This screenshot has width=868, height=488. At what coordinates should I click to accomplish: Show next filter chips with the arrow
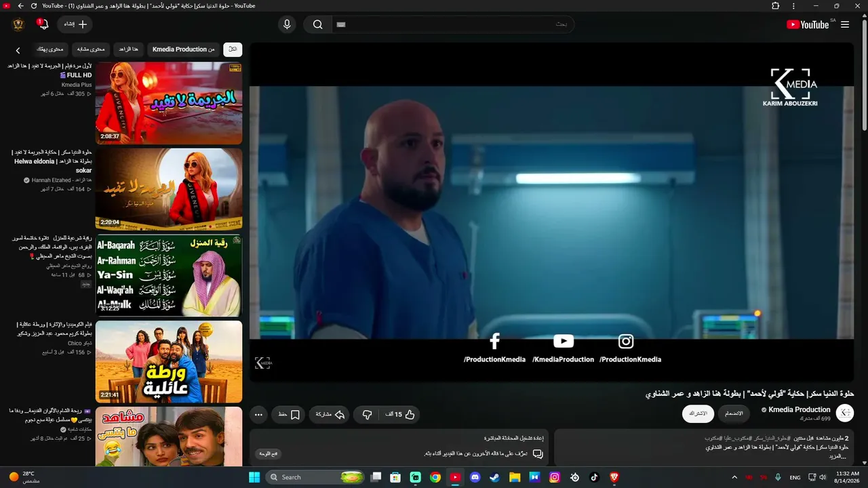pos(18,50)
